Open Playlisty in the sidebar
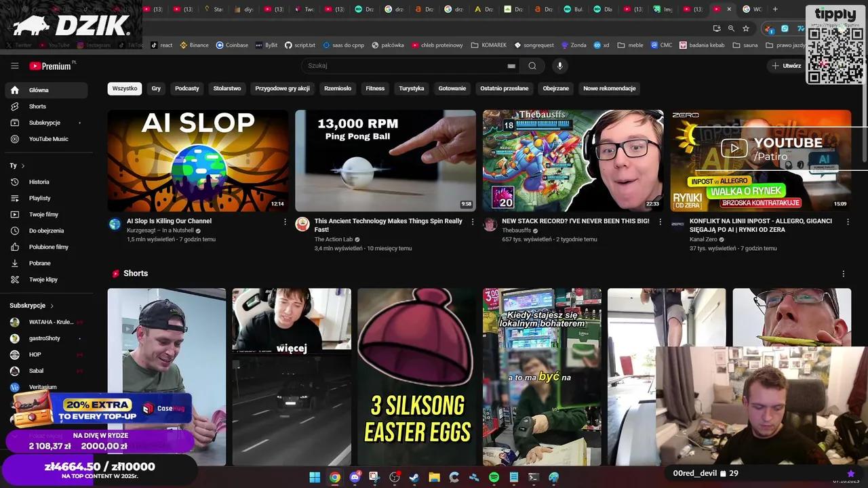Image resolution: width=868 pixels, height=488 pixels. [46, 198]
